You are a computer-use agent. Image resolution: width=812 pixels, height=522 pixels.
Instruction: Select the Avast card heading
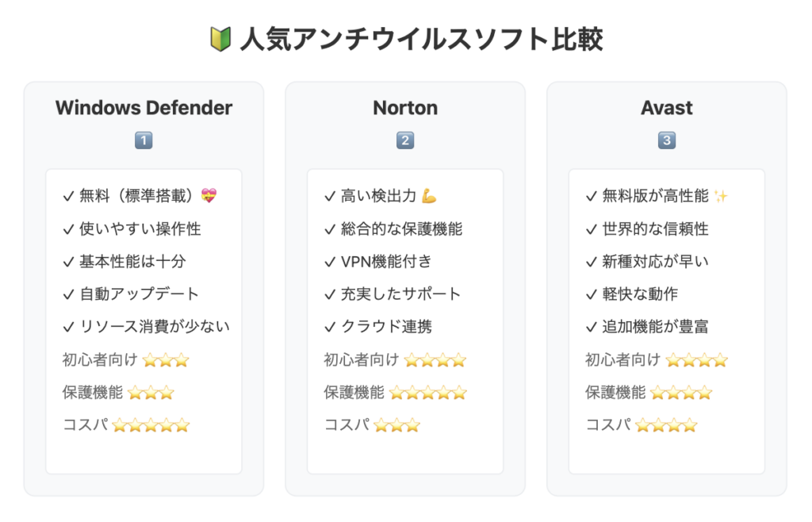[666, 108]
